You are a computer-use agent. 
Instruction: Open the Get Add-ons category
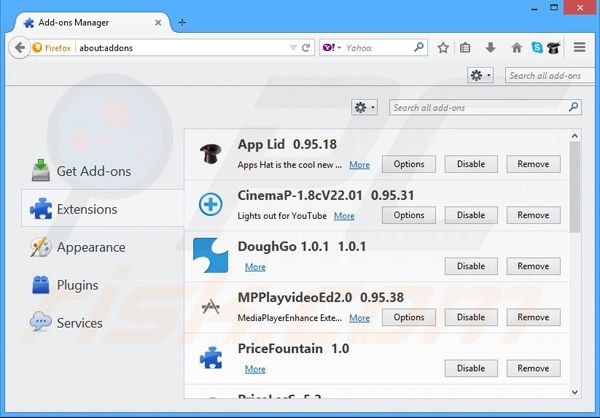(x=103, y=171)
